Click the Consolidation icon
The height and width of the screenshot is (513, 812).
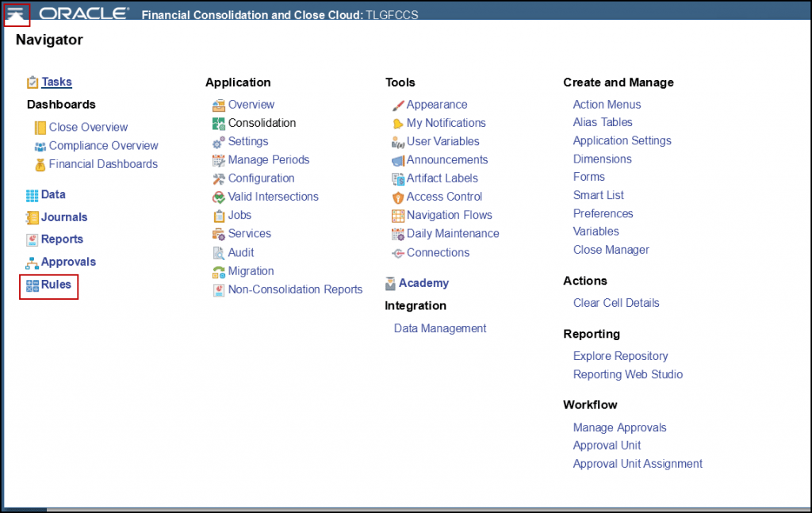click(219, 123)
